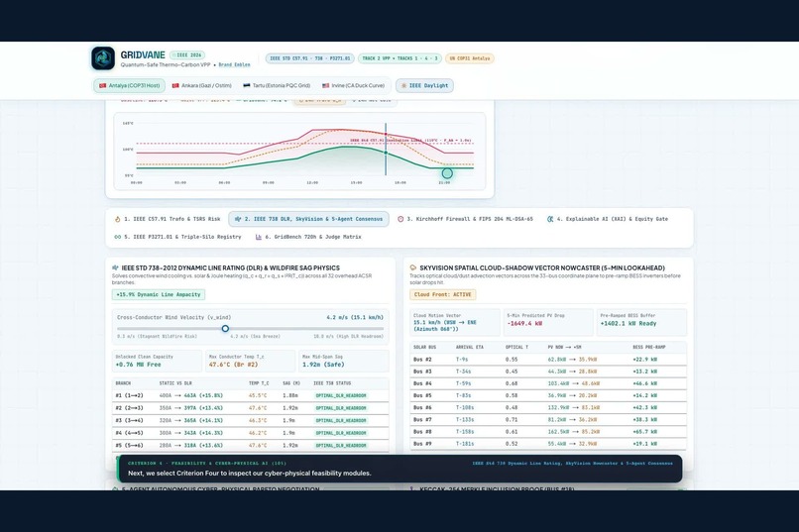This screenshot has height=532, width=799.
Task: Click the cloud icon beside SkyVision heading
Action: 413,267
